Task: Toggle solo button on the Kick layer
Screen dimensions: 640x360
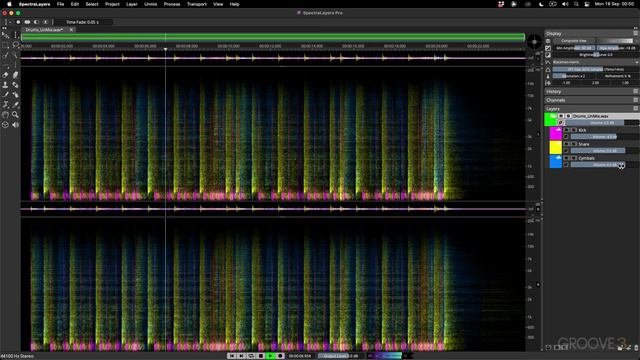Action: click(574, 130)
